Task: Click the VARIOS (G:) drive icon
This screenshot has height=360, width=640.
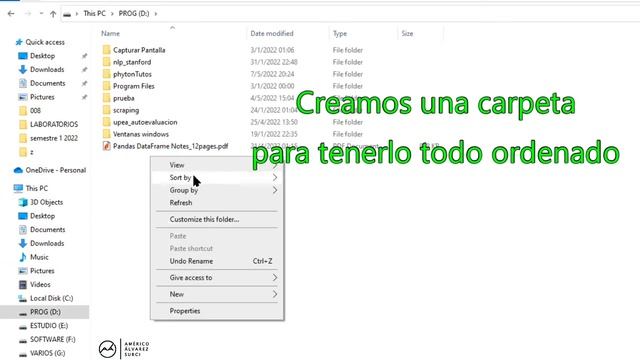Action: [x=23, y=353]
